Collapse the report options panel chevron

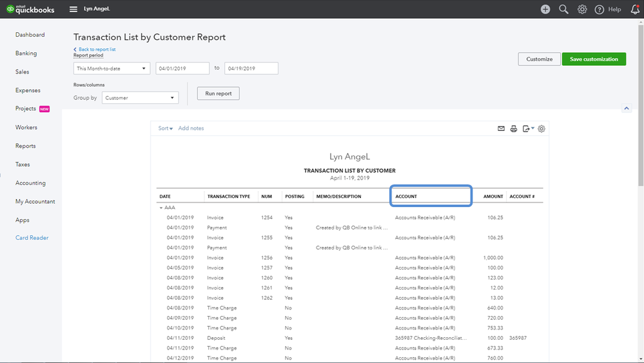click(x=626, y=108)
